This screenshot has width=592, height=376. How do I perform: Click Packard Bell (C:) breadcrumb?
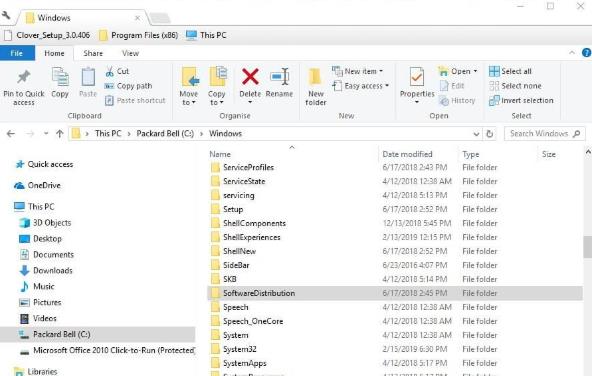click(x=165, y=134)
